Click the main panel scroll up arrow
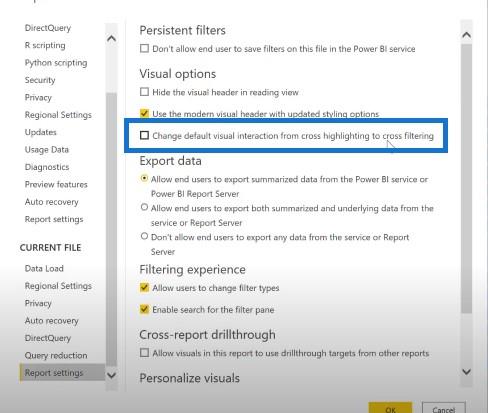This screenshot has width=488, height=413. click(x=467, y=35)
